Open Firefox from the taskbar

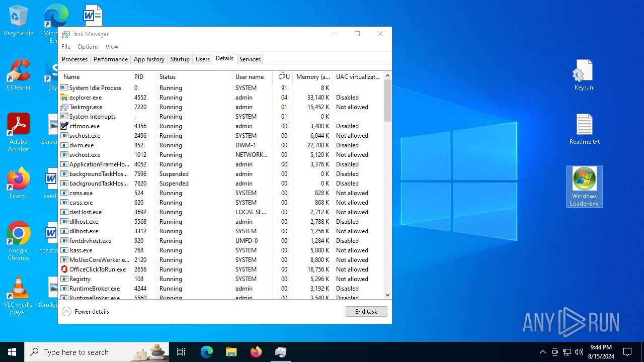point(256,352)
